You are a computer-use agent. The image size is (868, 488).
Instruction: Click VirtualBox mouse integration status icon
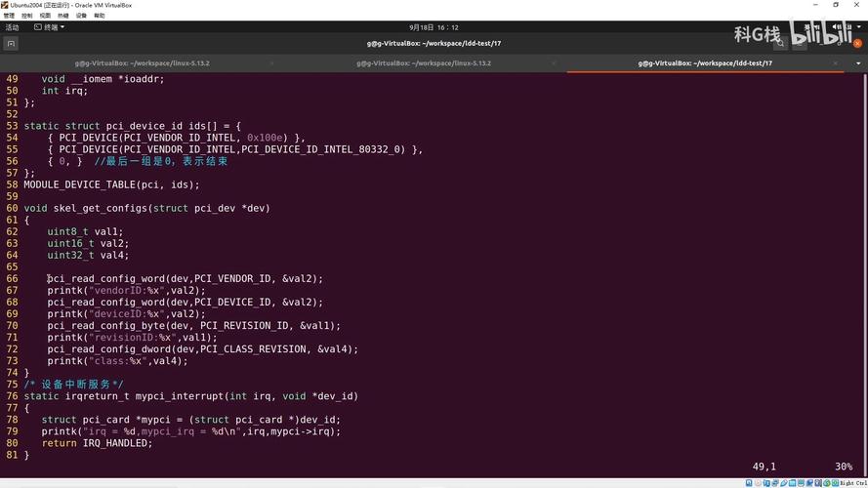(826, 483)
